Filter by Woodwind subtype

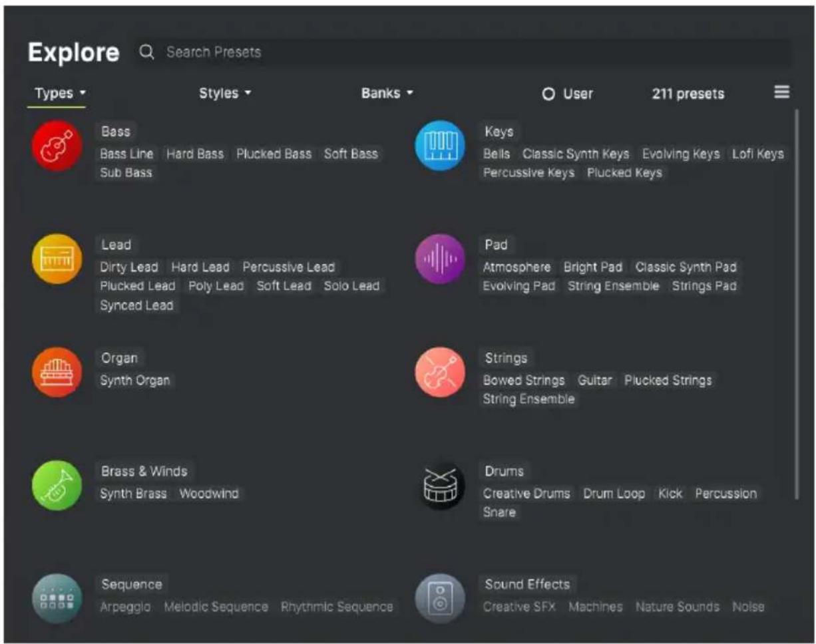click(209, 494)
